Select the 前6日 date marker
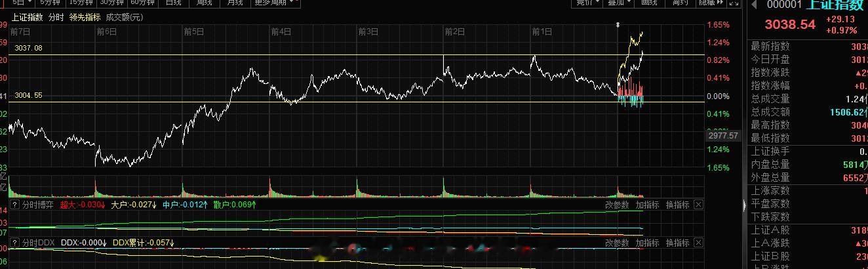 [x=107, y=31]
